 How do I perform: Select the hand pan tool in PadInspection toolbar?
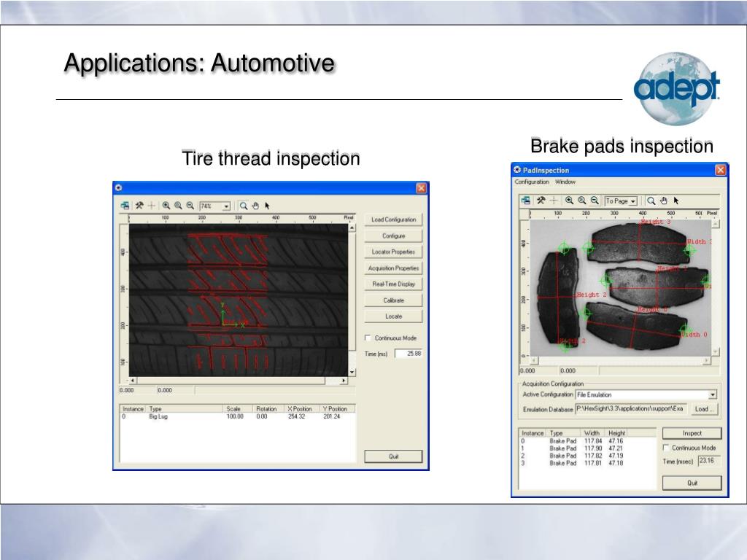coord(664,201)
